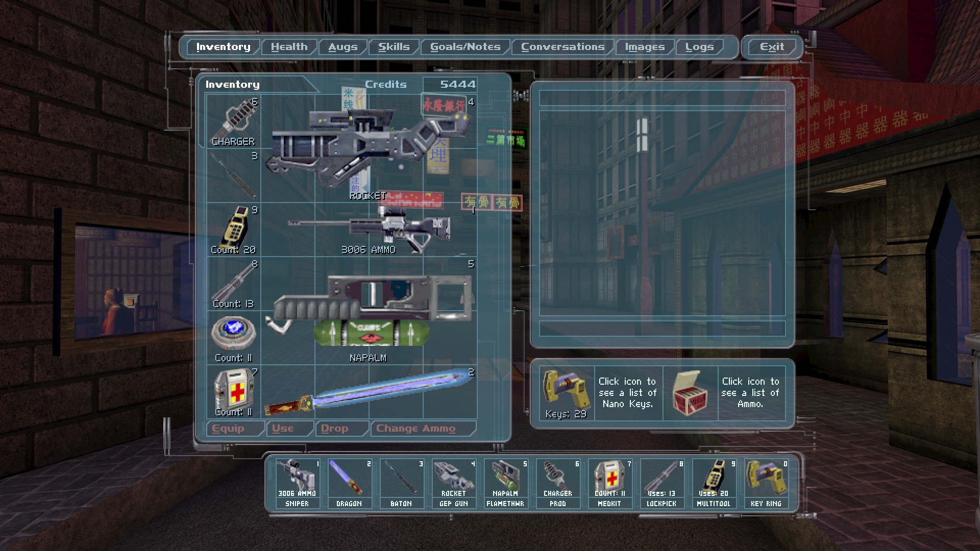Switch to the Augs tab
Viewport: 980px width, 551px height.
pos(342,47)
